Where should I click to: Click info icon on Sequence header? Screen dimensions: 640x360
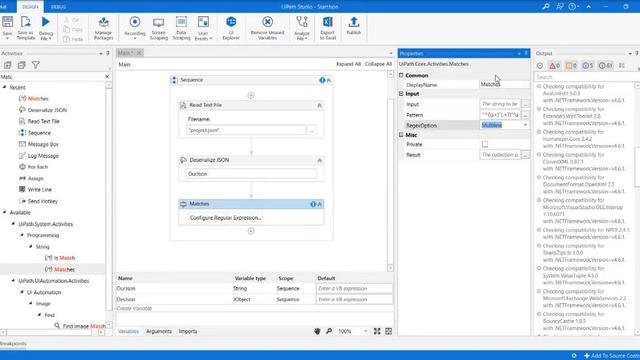tap(322, 80)
